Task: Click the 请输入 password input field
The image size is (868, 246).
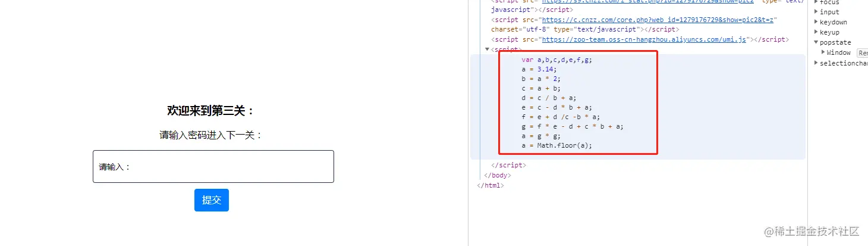Action: tap(213, 166)
